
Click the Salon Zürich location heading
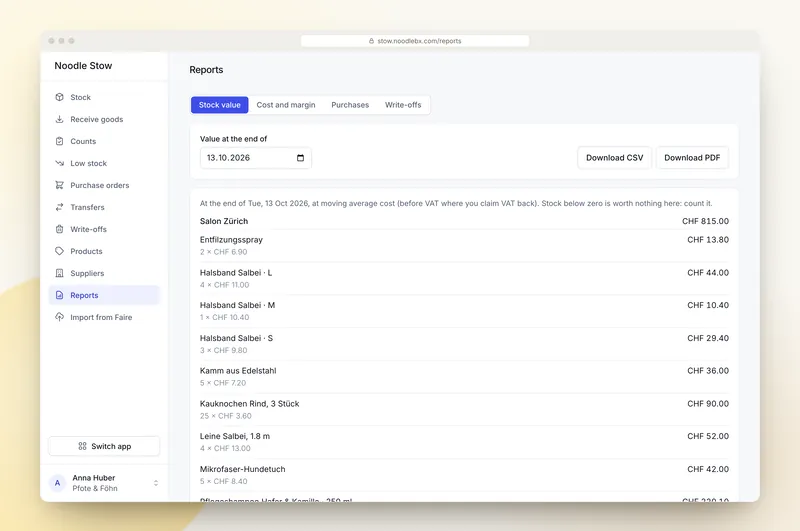coord(224,221)
